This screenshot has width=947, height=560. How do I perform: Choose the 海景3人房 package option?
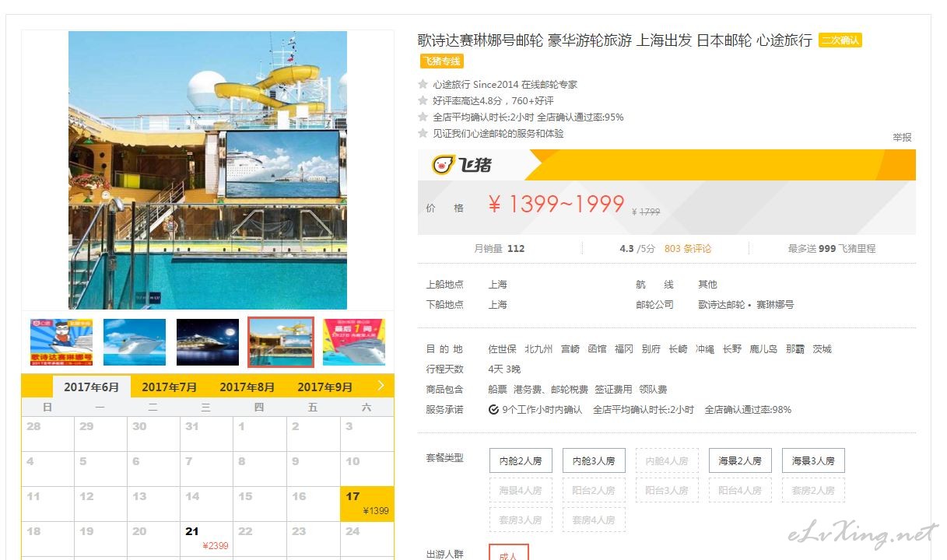813,460
